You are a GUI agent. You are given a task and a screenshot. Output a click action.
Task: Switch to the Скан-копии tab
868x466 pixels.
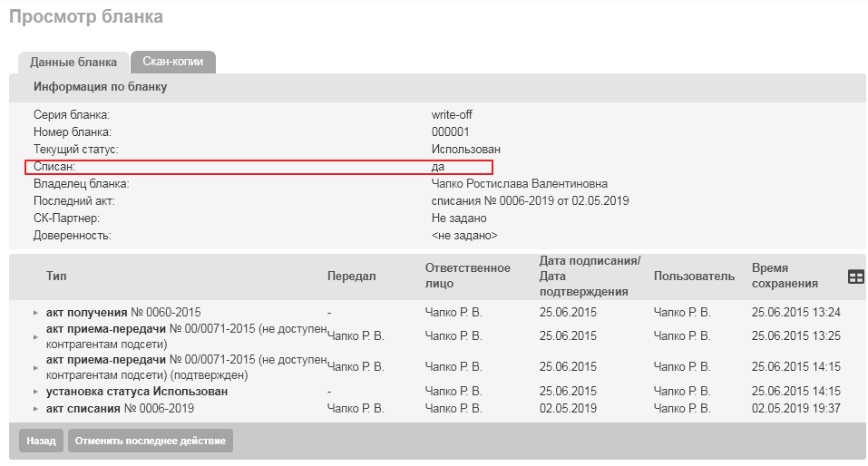(x=172, y=62)
